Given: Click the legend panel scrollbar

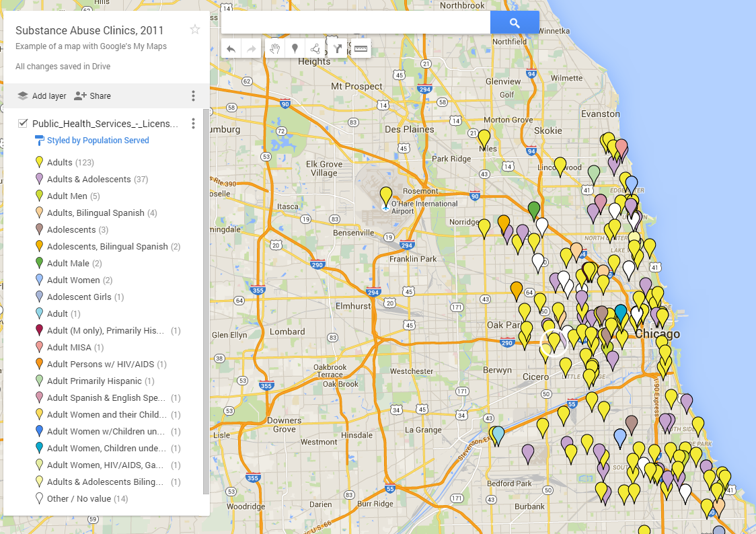Looking at the screenshot, I should [206, 301].
